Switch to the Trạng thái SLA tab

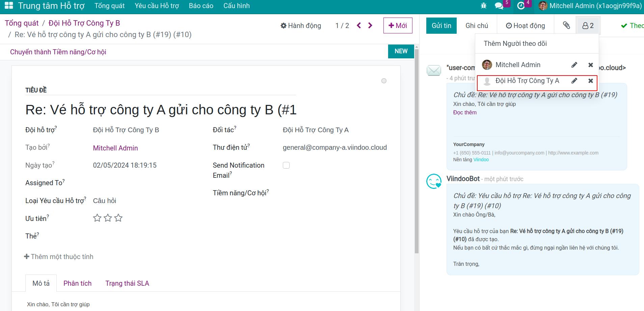pos(127,283)
